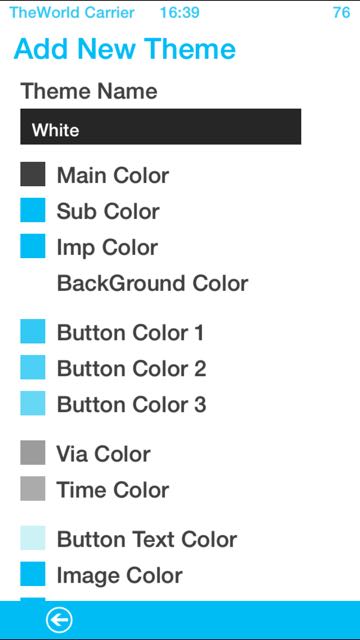Tap the Image Color label
The width and height of the screenshot is (360, 640).
tap(120, 576)
